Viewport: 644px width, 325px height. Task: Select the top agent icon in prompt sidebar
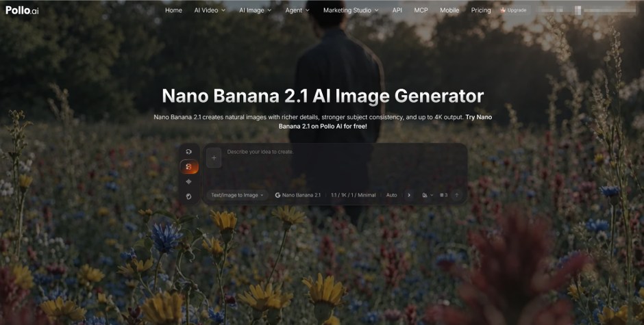coord(189,152)
